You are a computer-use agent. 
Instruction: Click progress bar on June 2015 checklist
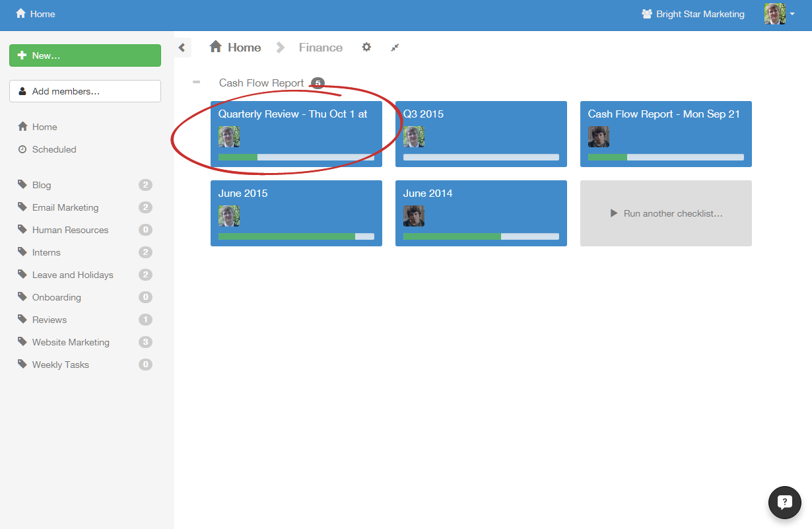pos(296,236)
